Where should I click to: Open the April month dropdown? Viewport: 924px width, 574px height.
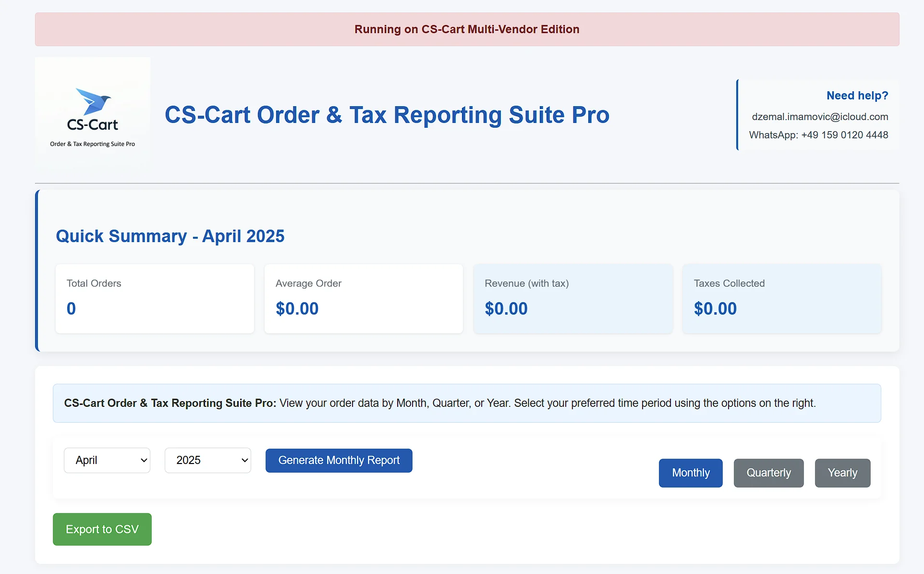(107, 460)
